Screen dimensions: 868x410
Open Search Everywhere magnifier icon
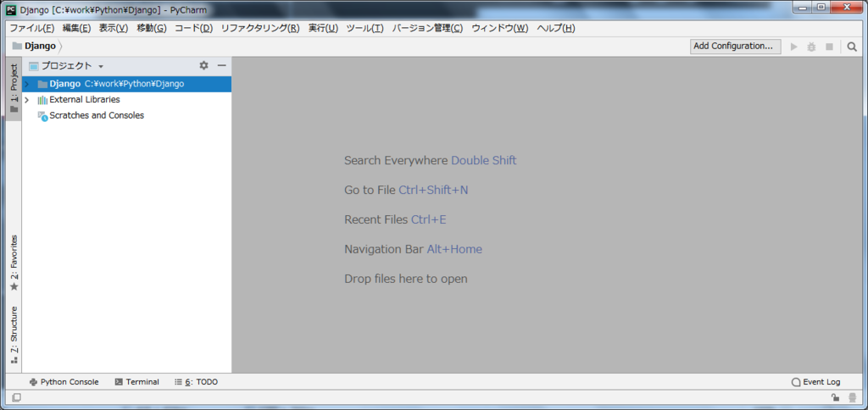pyautogui.click(x=852, y=47)
